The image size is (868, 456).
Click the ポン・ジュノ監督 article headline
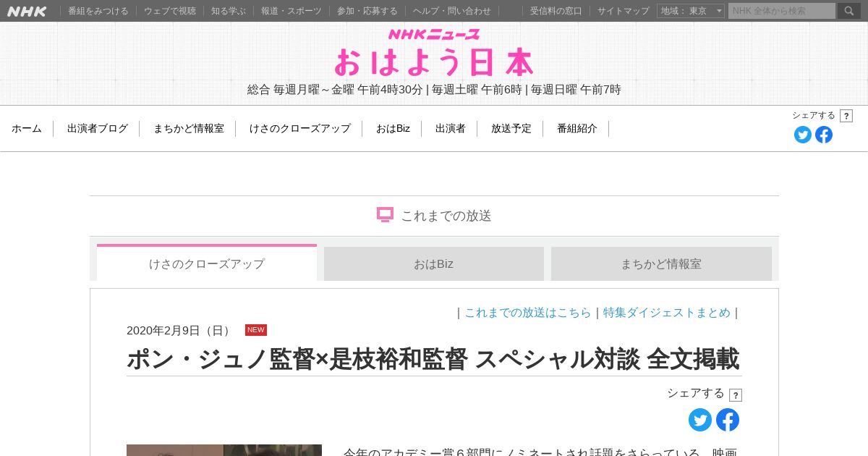pyautogui.click(x=433, y=359)
